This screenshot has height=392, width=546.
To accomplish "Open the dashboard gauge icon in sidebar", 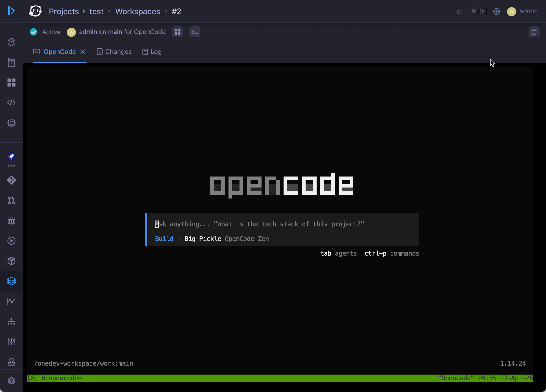I will (x=11, y=42).
